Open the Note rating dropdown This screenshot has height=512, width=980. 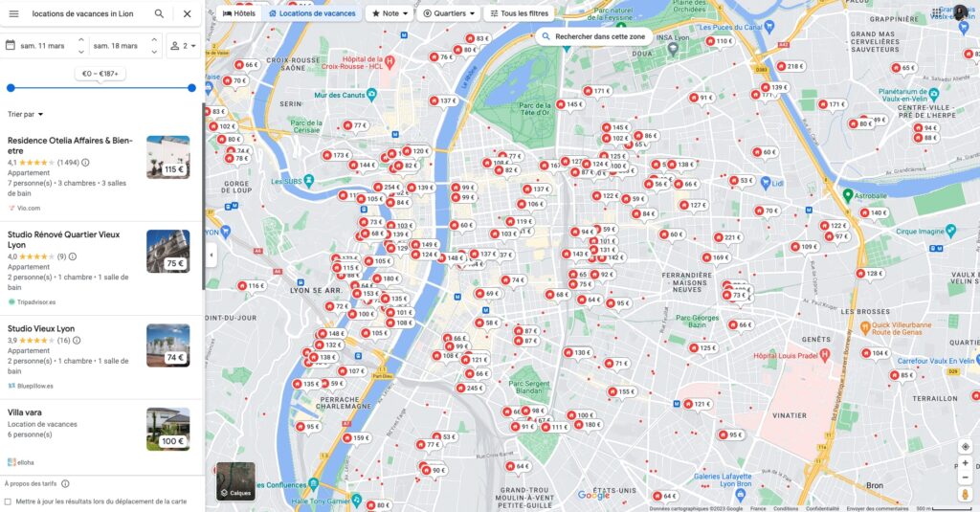coord(390,13)
